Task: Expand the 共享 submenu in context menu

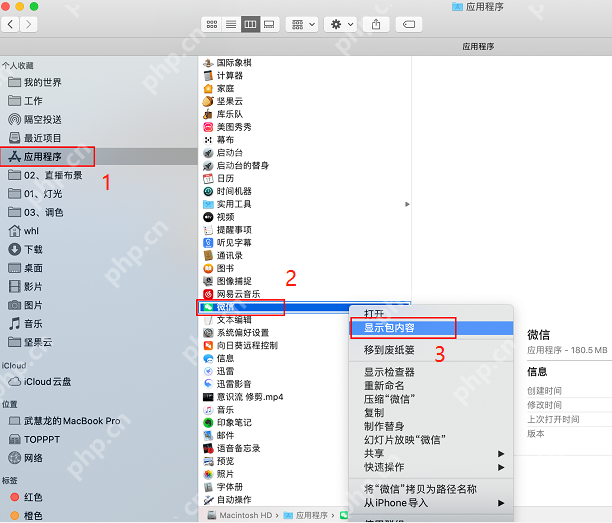Action: click(373, 453)
